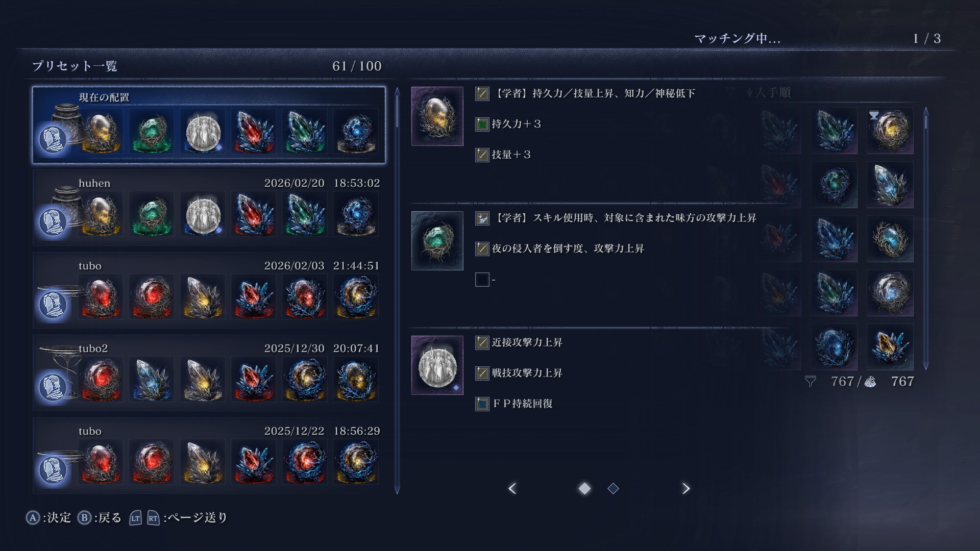Click icon beside 戦技攻撃力上昇
980x551 pixels.
point(482,373)
